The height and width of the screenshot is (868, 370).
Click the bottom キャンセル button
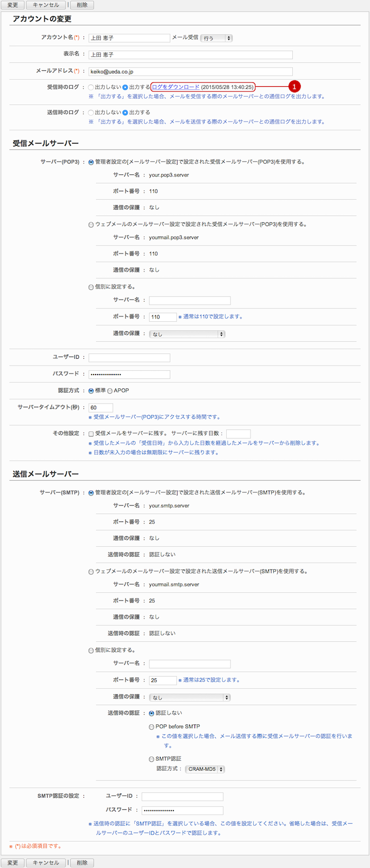click(46, 862)
